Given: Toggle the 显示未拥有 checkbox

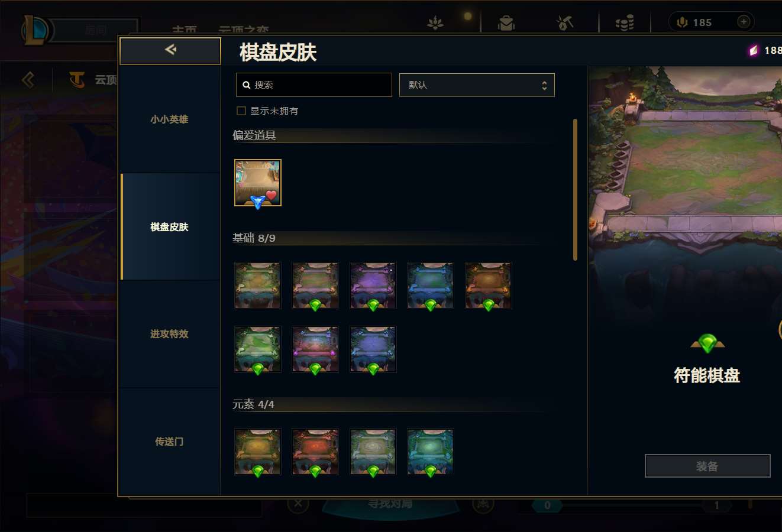Looking at the screenshot, I should [x=241, y=111].
